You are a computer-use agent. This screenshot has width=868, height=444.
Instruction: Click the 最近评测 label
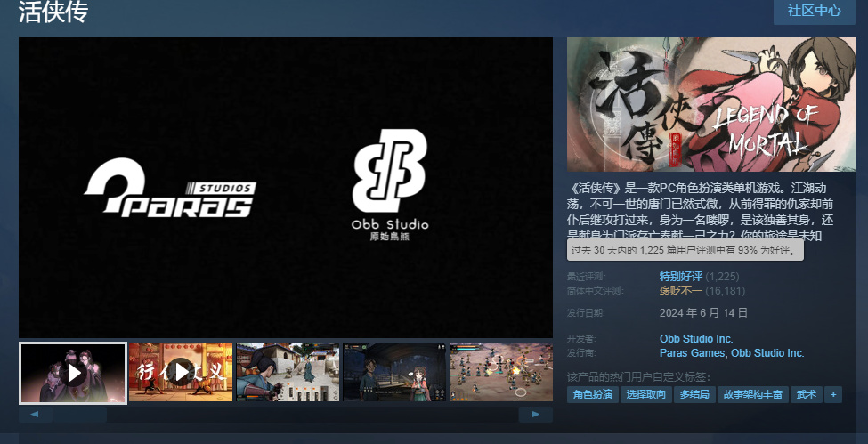click(x=586, y=276)
